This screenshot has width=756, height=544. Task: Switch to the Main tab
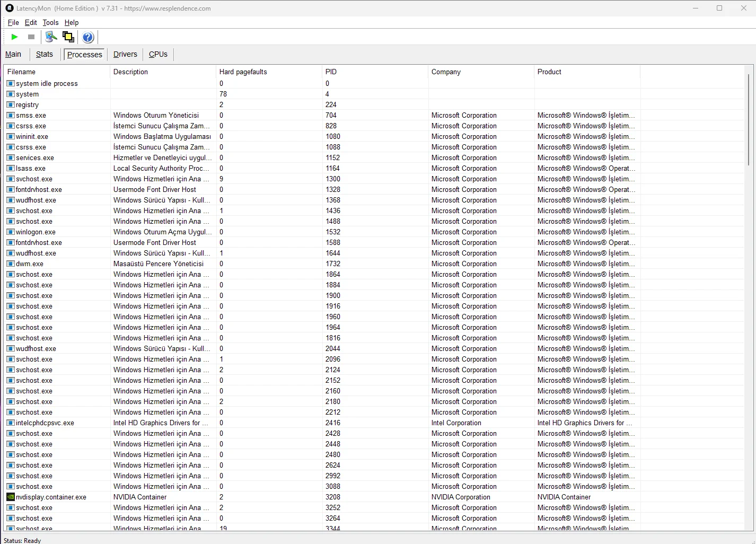[13, 54]
